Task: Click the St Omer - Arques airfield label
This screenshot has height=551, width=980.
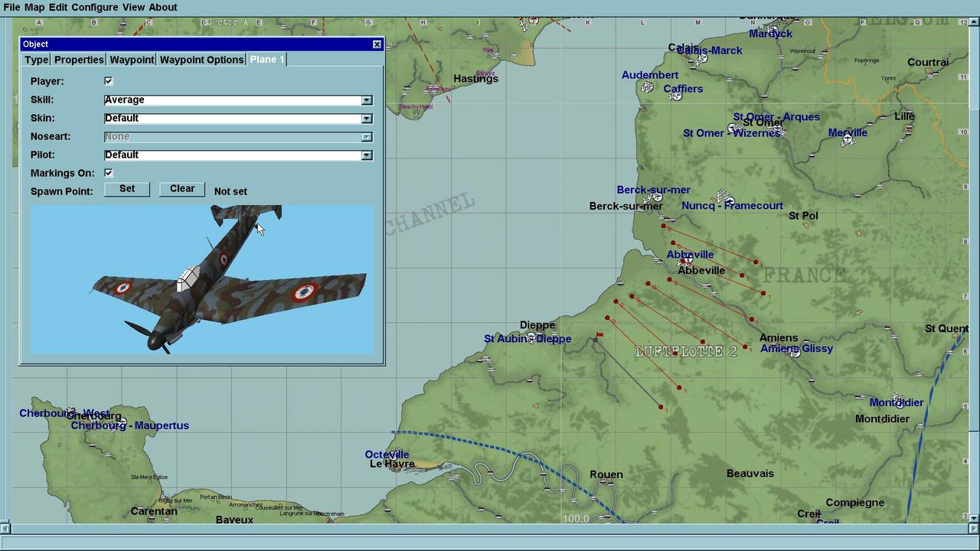Action: 776,117
